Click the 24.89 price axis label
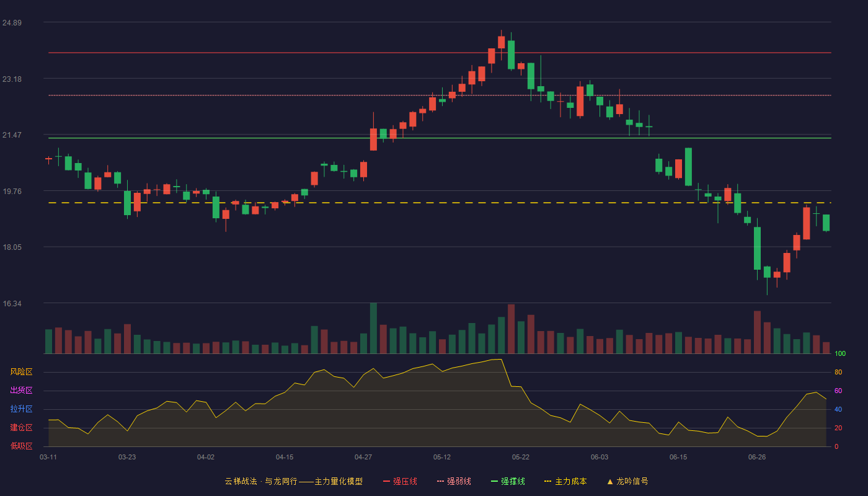The image size is (868, 496). 12,23
